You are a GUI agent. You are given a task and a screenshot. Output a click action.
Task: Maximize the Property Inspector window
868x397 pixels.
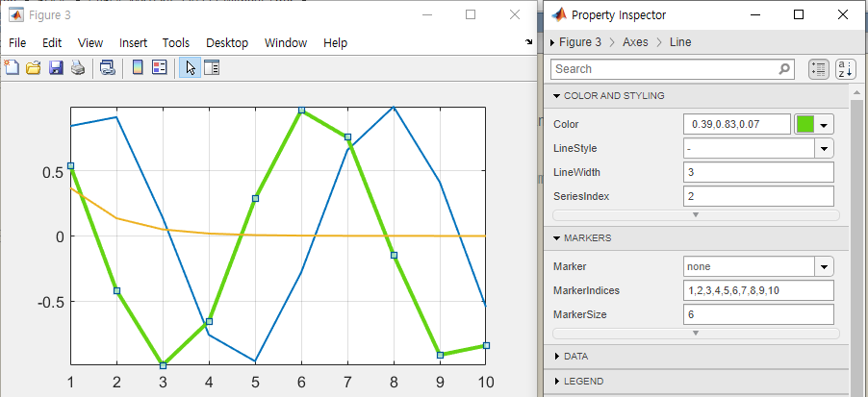click(799, 15)
